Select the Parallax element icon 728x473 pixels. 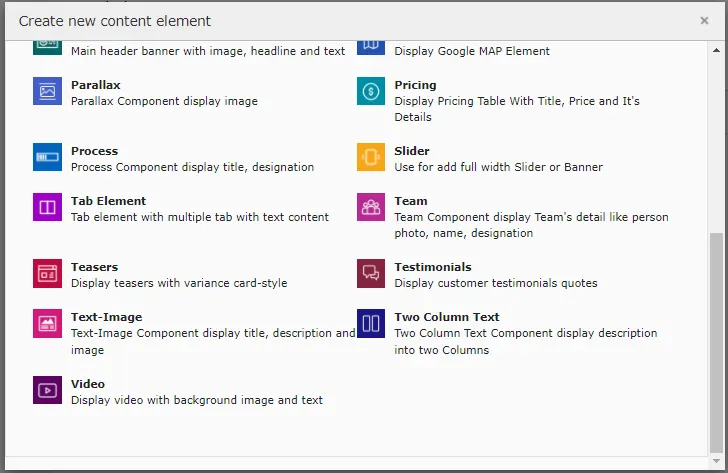[x=47, y=91]
